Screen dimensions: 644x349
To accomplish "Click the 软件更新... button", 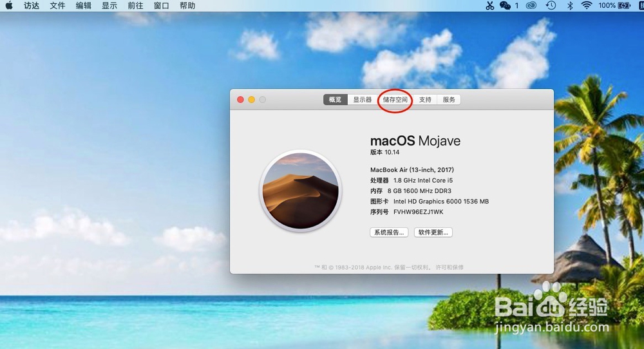I will point(433,232).
